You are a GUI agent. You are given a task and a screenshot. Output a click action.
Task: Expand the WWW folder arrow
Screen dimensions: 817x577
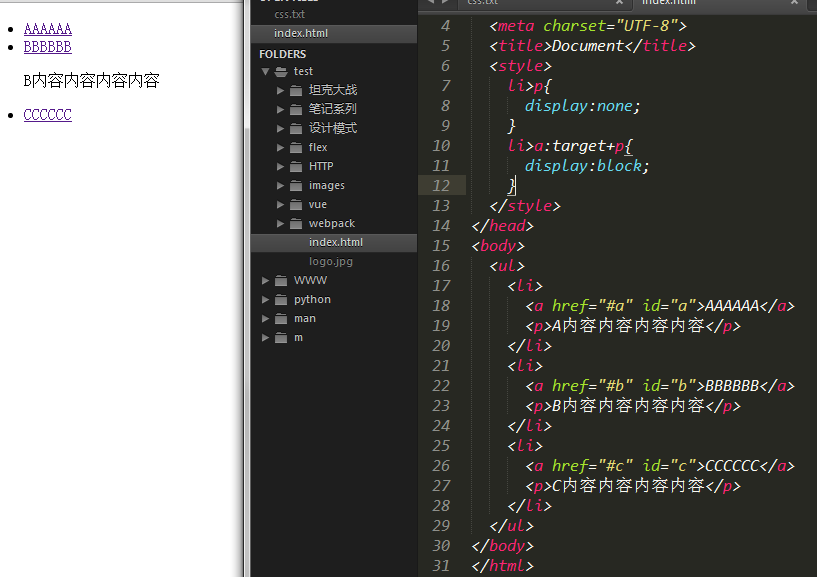click(x=265, y=281)
